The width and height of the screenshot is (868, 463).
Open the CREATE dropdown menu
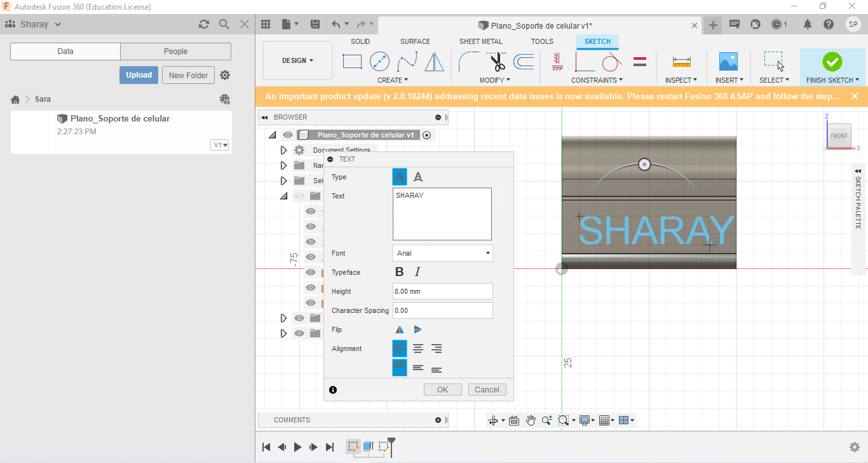(393, 80)
